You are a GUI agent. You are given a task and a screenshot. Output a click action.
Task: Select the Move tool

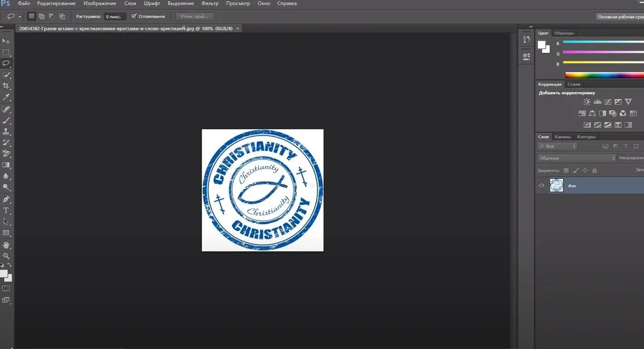6,41
